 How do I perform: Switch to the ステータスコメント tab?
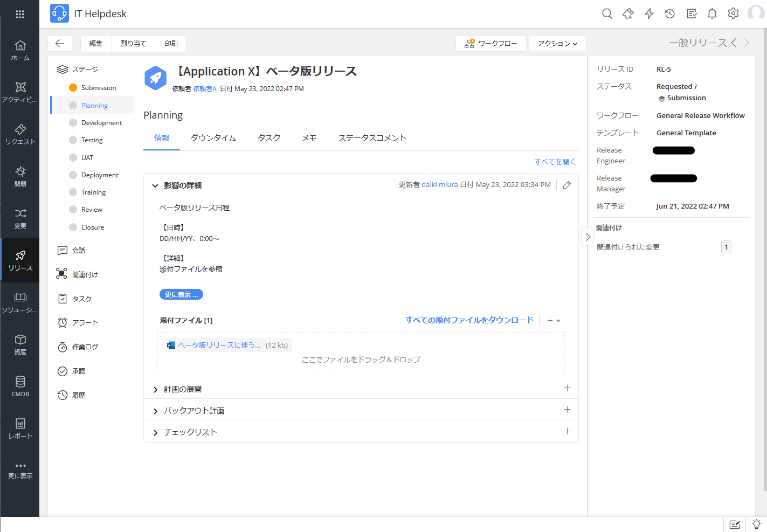(x=372, y=138)
